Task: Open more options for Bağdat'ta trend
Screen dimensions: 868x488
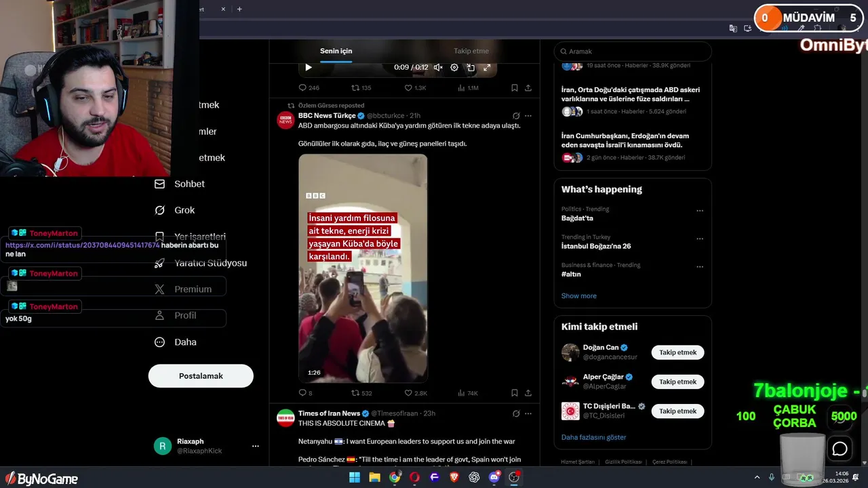Action: [x=700, y=211]
